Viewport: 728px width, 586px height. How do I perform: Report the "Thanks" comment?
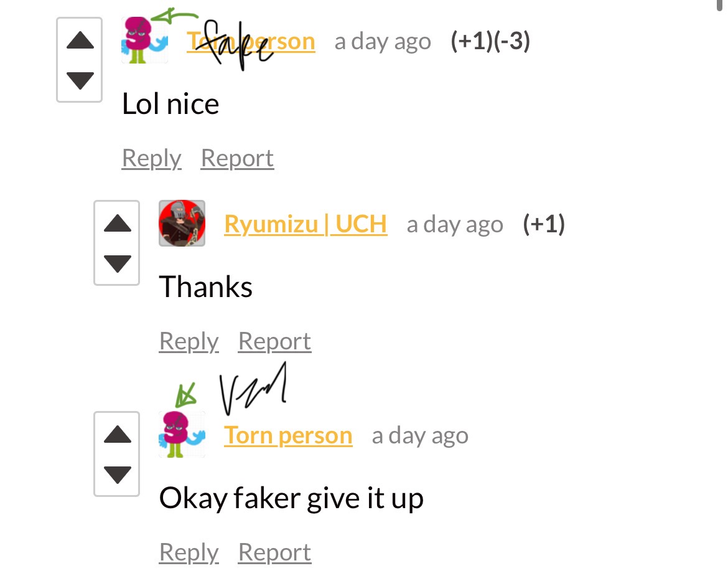(x=275, y=341)
